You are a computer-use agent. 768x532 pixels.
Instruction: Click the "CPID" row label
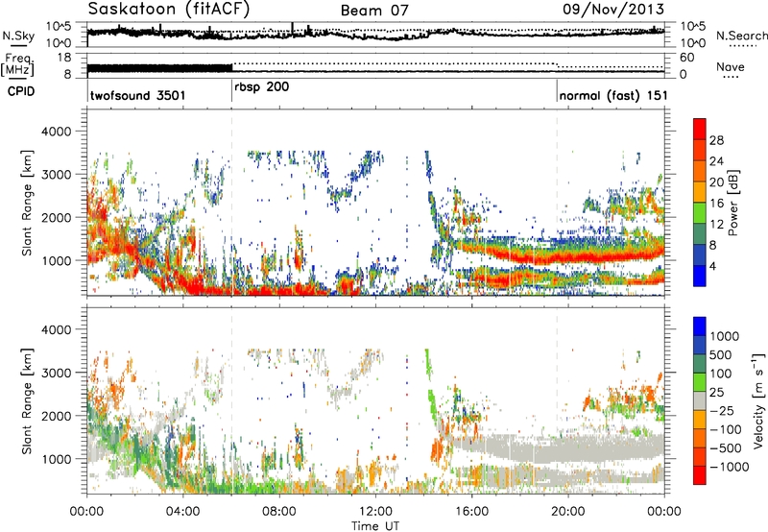coord(21,91)
